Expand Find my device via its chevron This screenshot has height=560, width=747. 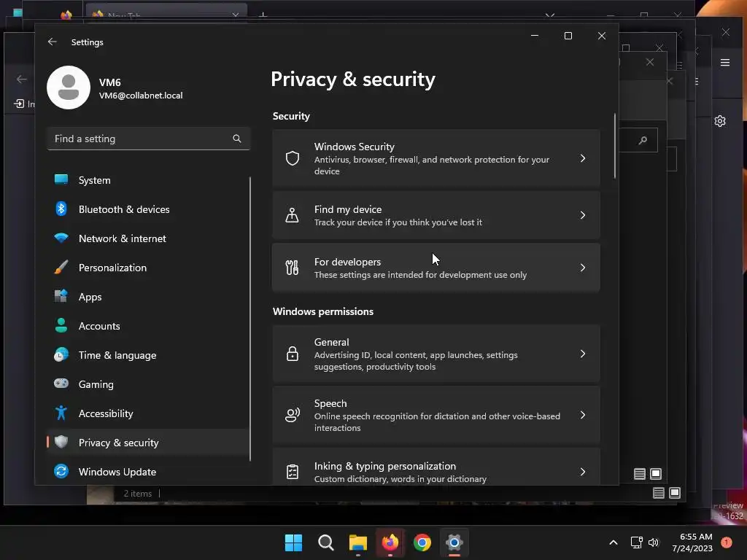click(x=583, y=215)
